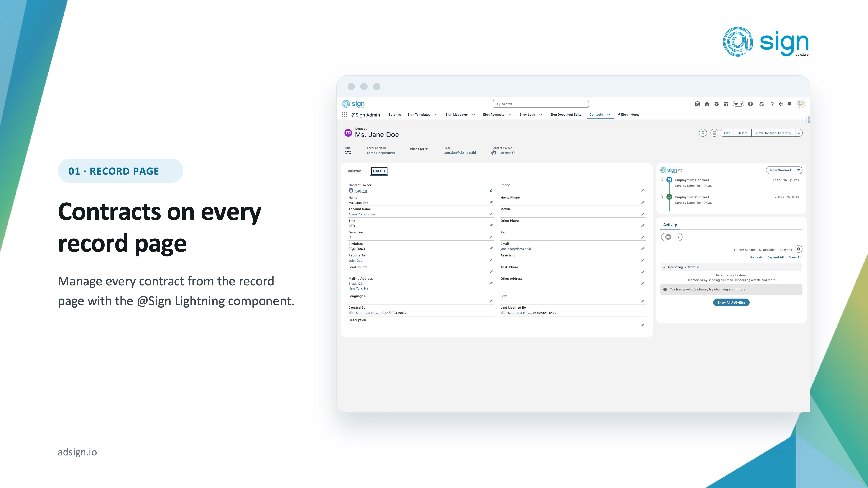Viewport: 868px width, 488px height.
Task: Open the dropdown next to New Contract
Action: pos(799,170)
